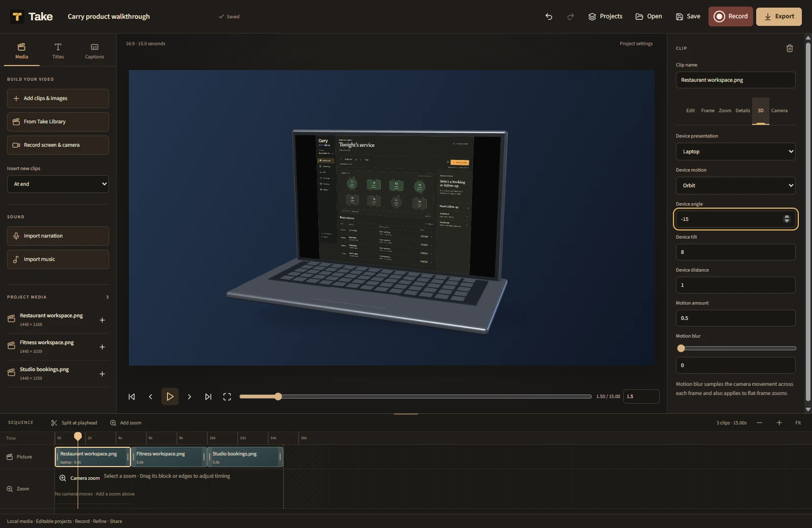
Task: Open the Insert new clips dropdown
Action: [58, 184]
